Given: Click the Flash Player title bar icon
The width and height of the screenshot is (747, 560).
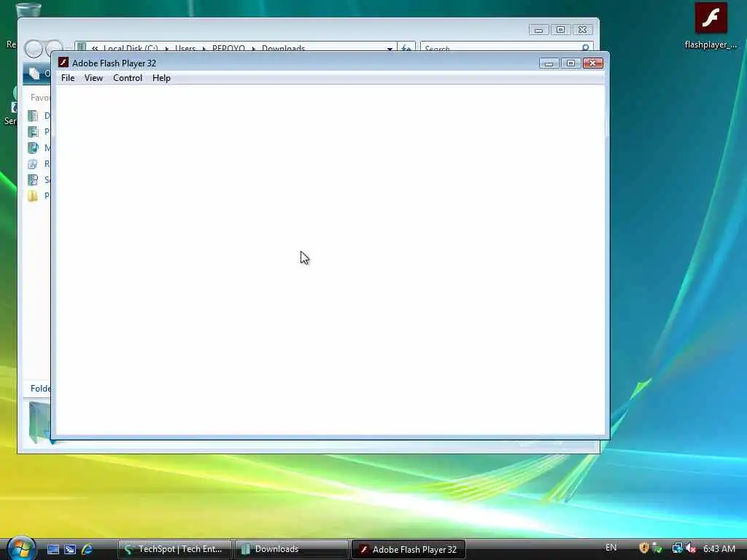Looking at the screenshot, I should pyautogui.click(x=63, y=63).
